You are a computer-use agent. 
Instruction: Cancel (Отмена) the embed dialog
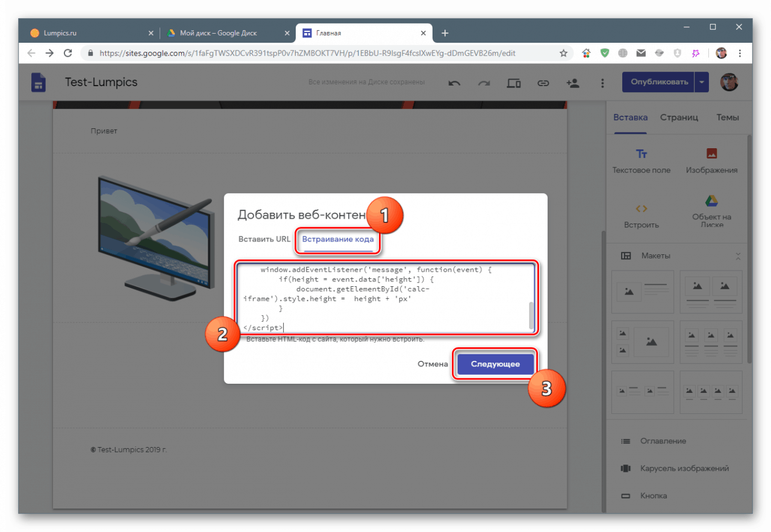click(x=433, y=364)
